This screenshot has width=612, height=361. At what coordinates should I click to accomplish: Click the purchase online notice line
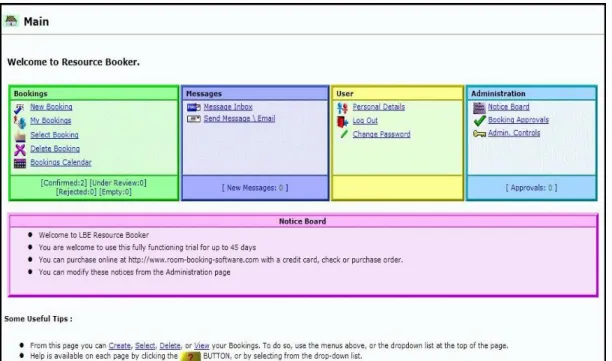tap(221, 260)
